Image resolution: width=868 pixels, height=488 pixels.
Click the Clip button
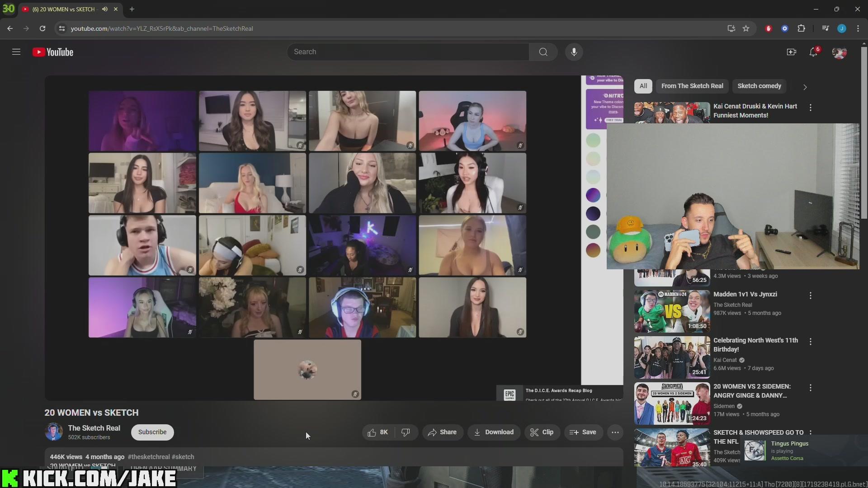click(542, 432)
